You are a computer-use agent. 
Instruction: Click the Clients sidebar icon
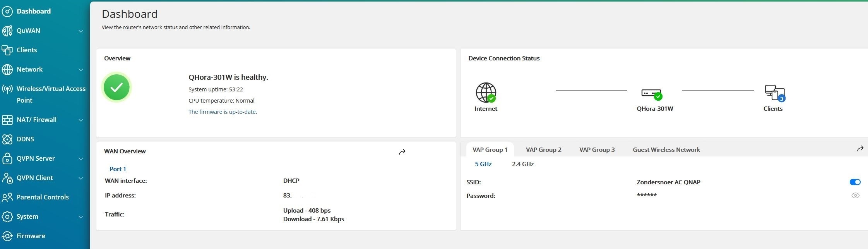tap(7, 50)
